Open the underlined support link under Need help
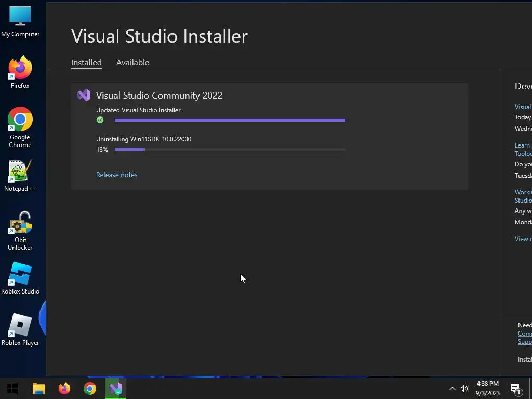The image size is (532, 399). [525, 338]
